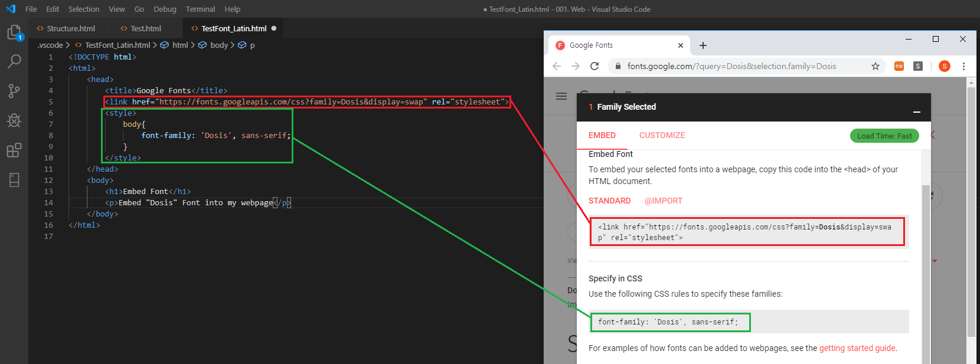Open the Debug view bug icon
980x364 pixels.
point(14,120)
